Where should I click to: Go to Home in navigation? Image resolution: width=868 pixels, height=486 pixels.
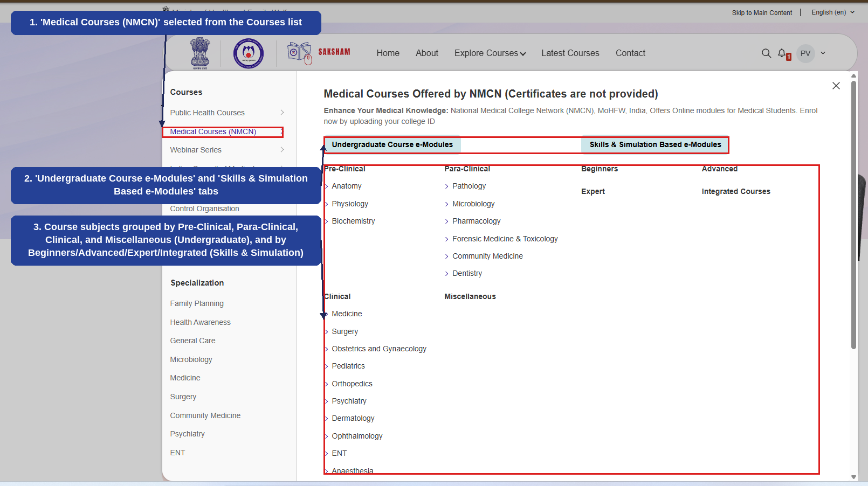coord(388,53)
